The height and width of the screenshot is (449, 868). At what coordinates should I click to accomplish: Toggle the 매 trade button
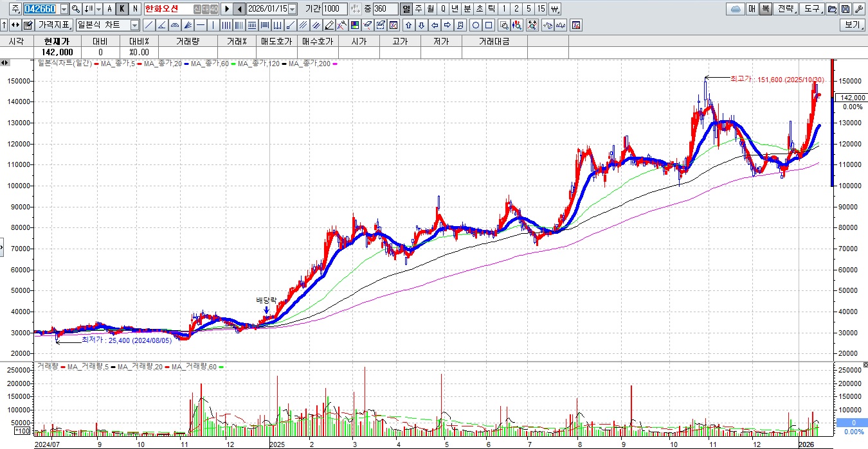click(x=752, y=9)
